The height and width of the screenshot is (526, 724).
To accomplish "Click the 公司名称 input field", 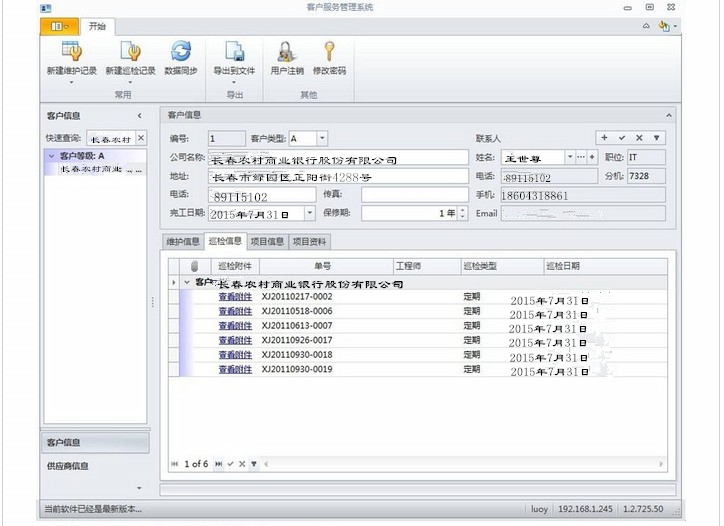I will point(338,158).
